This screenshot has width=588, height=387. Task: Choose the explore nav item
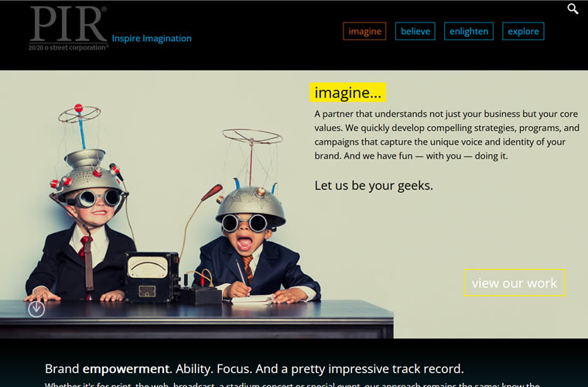click(x=523, y=31)
